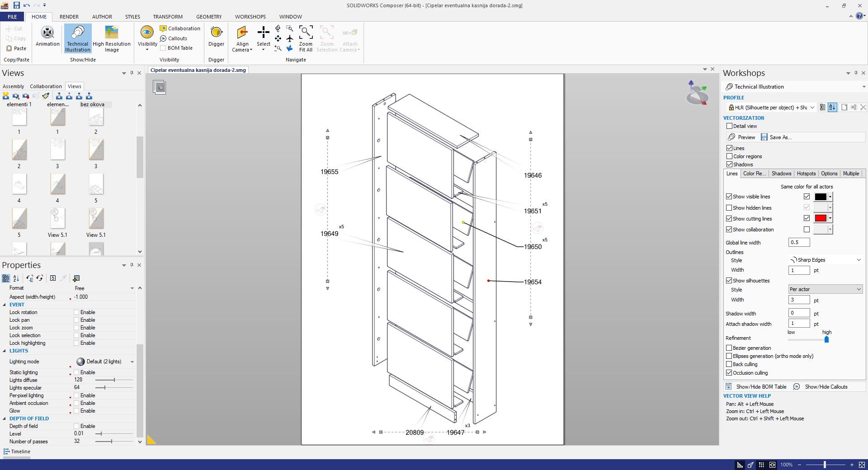Open the Lighting mode dropdown
This screenshot has height=470, width=868.
click(x=132, y=362)
